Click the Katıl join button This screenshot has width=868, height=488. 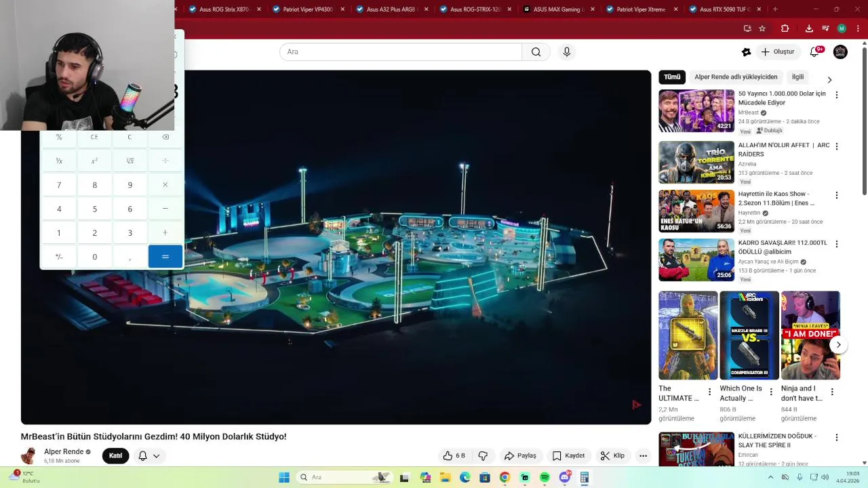click(x=115, y=455)
